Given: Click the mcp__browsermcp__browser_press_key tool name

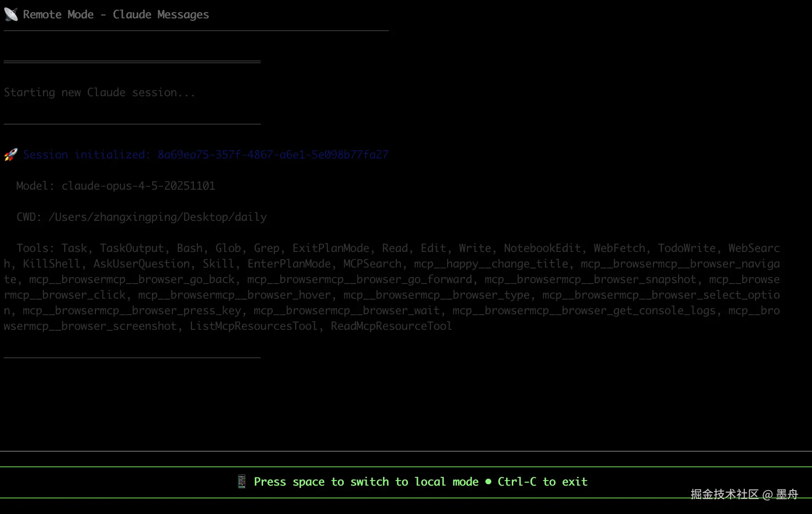Looking at the screenshot, I should 132,311.
